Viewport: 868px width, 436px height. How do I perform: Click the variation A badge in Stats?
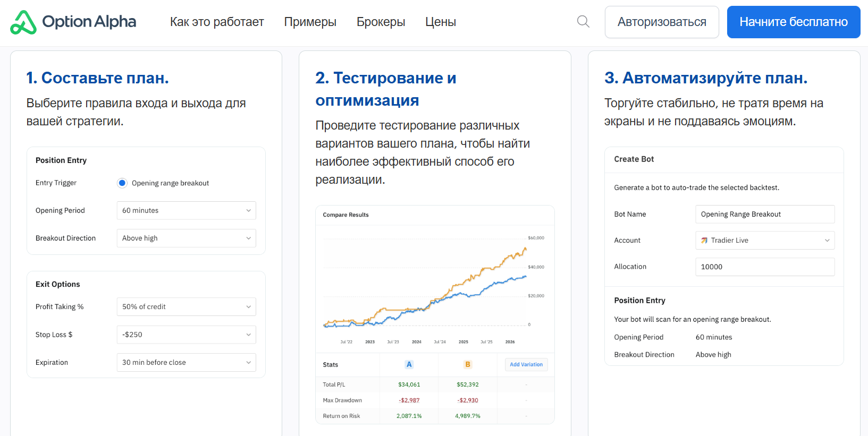pyautogui.click(x=409, y=364)
